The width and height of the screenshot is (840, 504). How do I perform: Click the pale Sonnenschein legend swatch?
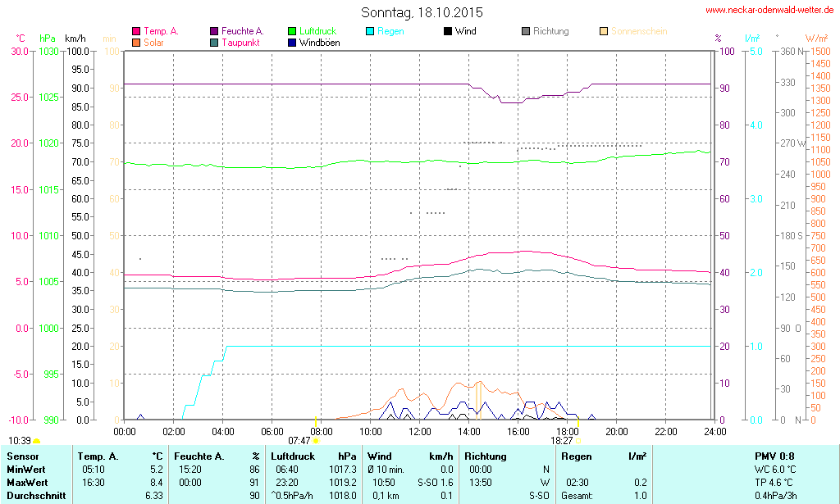pos(604,31)
